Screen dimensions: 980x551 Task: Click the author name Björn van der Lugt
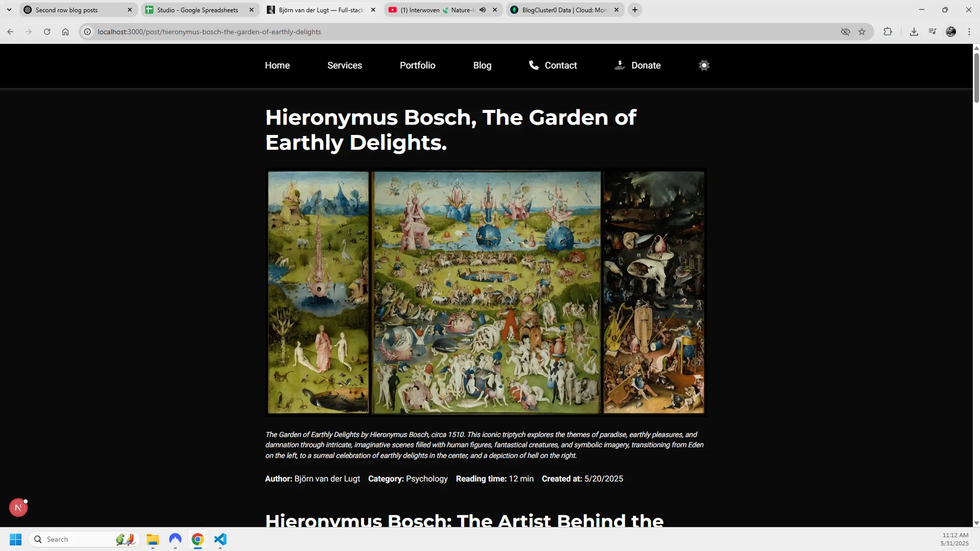click(327, 479)
